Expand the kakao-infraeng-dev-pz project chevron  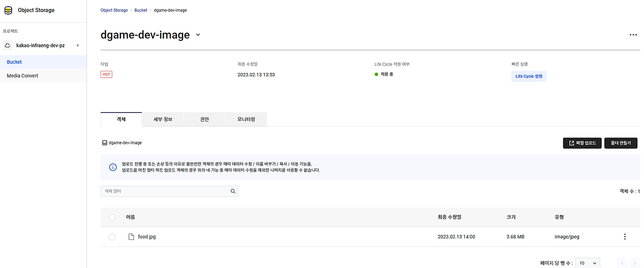[x=77, y=45]
